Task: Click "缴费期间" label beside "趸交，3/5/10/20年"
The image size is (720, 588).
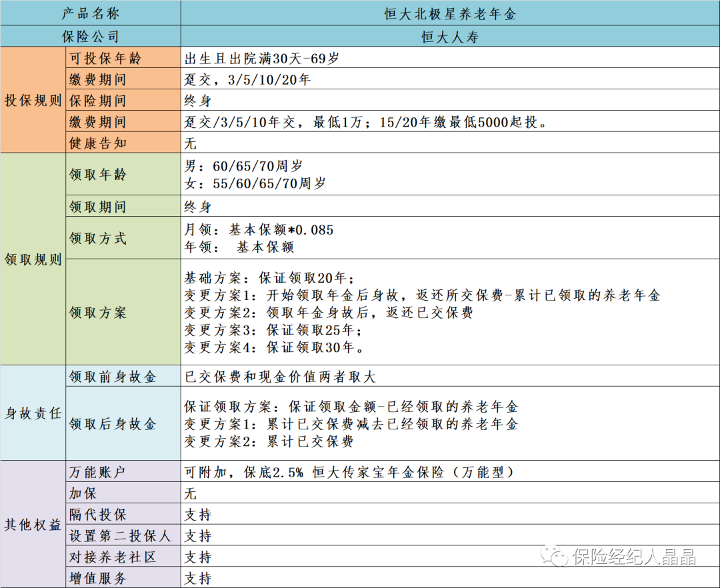Action: [x=98, y=79]
